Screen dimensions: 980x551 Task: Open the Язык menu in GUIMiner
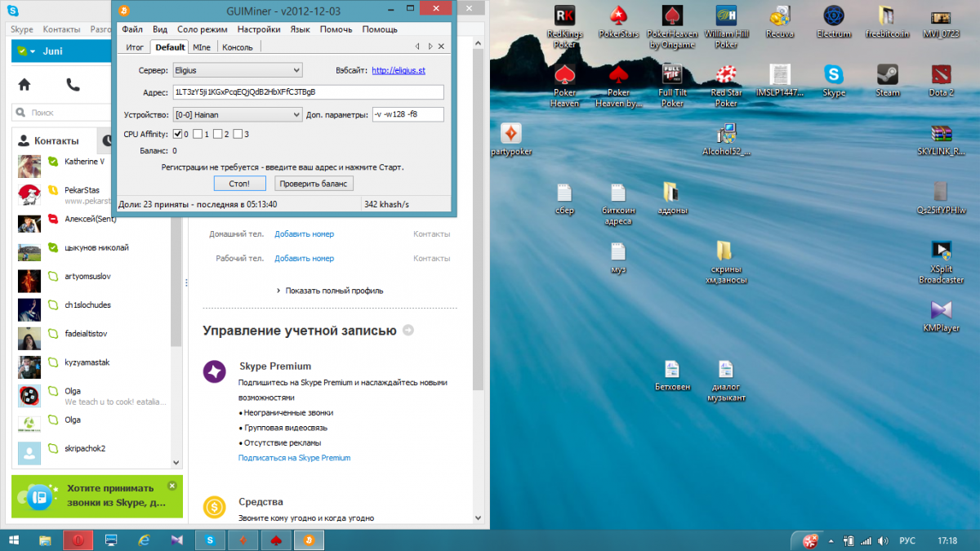click(x=300, y=29)
